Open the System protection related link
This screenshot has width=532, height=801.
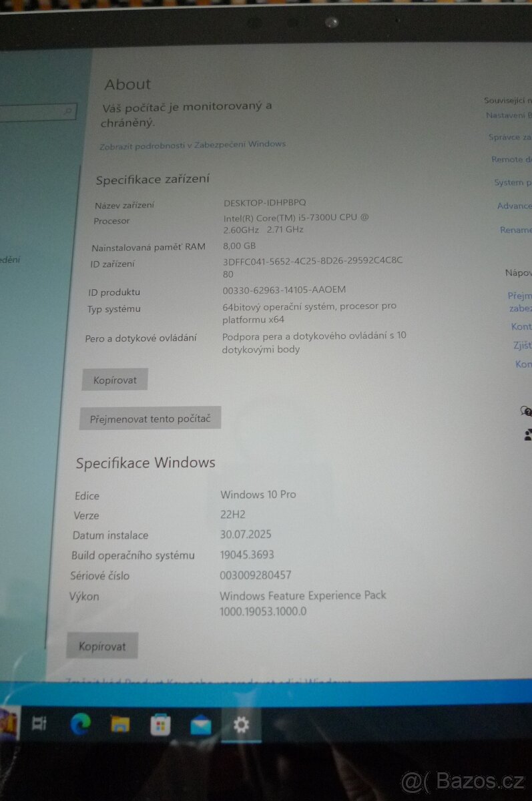513,182
